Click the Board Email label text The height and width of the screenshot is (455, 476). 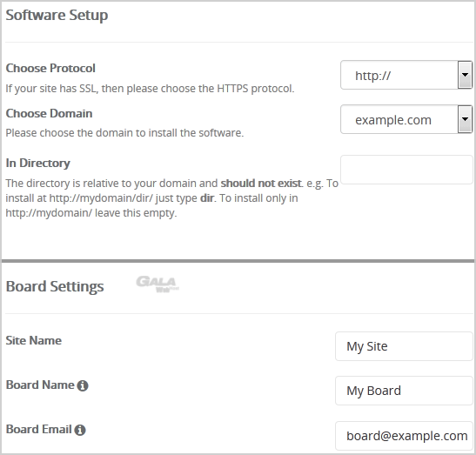[x=39, y=430]
